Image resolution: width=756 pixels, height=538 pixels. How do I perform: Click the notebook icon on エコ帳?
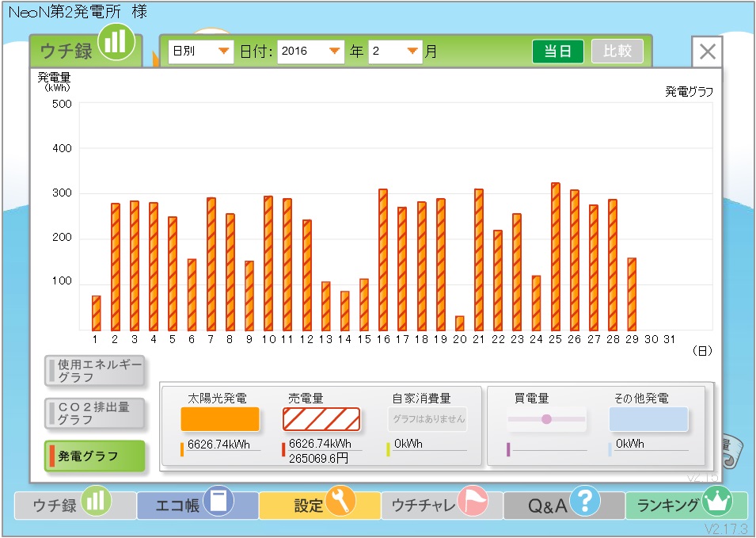click(x=218, y=501)
